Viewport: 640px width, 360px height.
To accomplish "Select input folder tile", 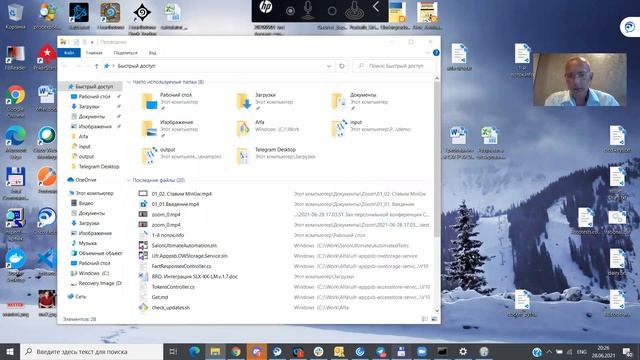I will pyautogui.click(x=371, y=129).
